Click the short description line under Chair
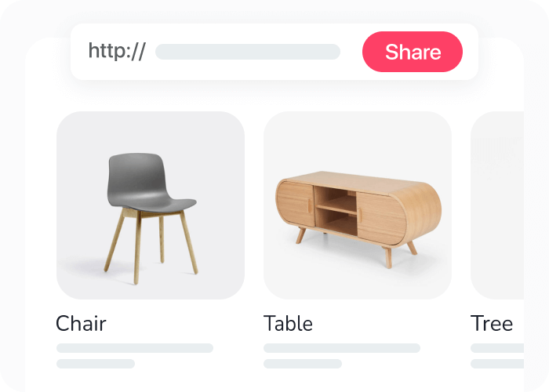The width and height of the screenshot is (549, 392). (96, 364)
